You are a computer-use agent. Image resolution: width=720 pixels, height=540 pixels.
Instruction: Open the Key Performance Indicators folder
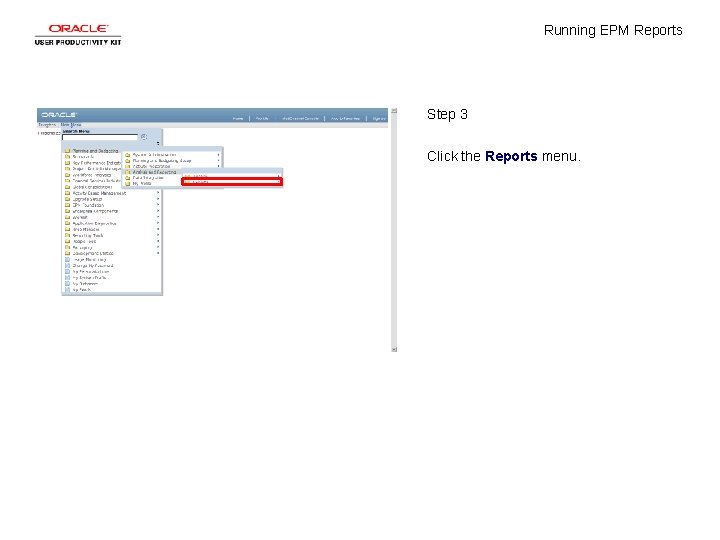coord(96,163)
